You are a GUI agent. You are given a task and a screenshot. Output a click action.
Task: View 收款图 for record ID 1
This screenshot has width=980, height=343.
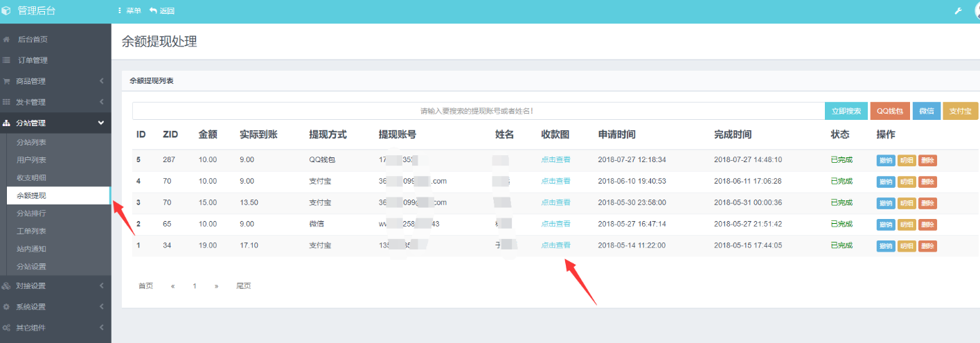[555, 245]
